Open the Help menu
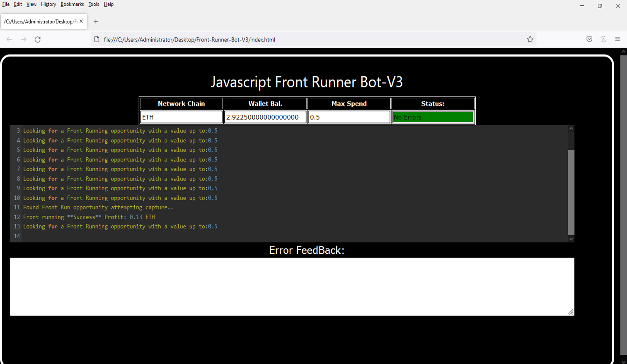627x364 pixels. [109, 4]
